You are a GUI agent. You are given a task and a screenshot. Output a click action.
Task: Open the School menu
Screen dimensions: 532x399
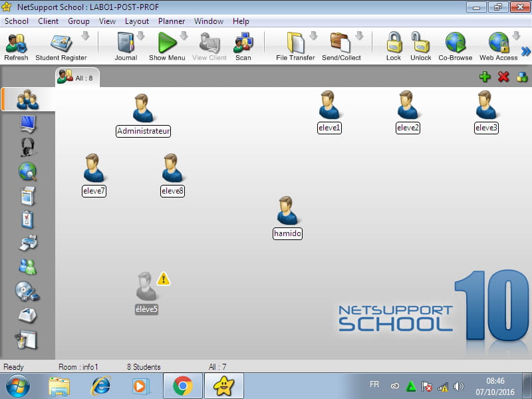(16, 21)
